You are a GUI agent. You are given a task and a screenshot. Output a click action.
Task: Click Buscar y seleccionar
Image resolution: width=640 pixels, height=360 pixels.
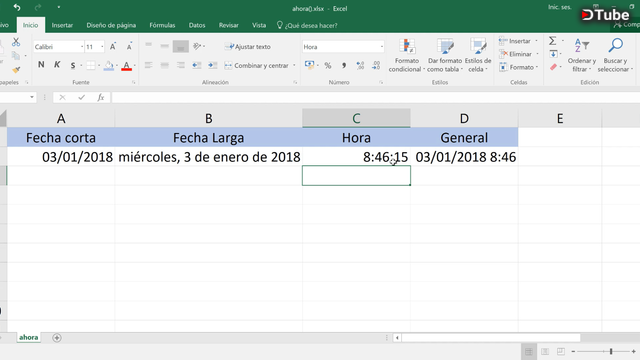click(615, 55)
